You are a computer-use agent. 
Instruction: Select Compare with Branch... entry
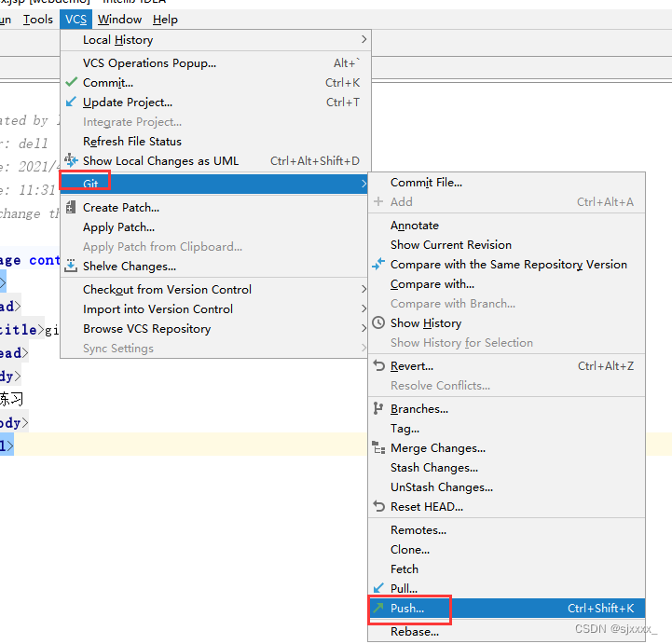(x=507, y=304)
